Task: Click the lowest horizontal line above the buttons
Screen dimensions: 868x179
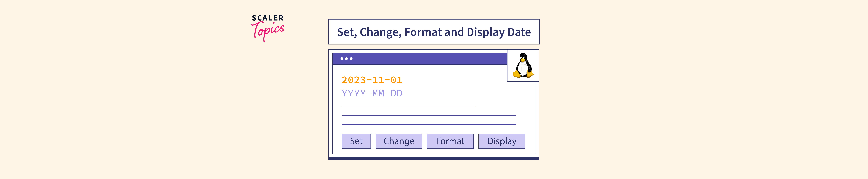Action: [429, 125]
